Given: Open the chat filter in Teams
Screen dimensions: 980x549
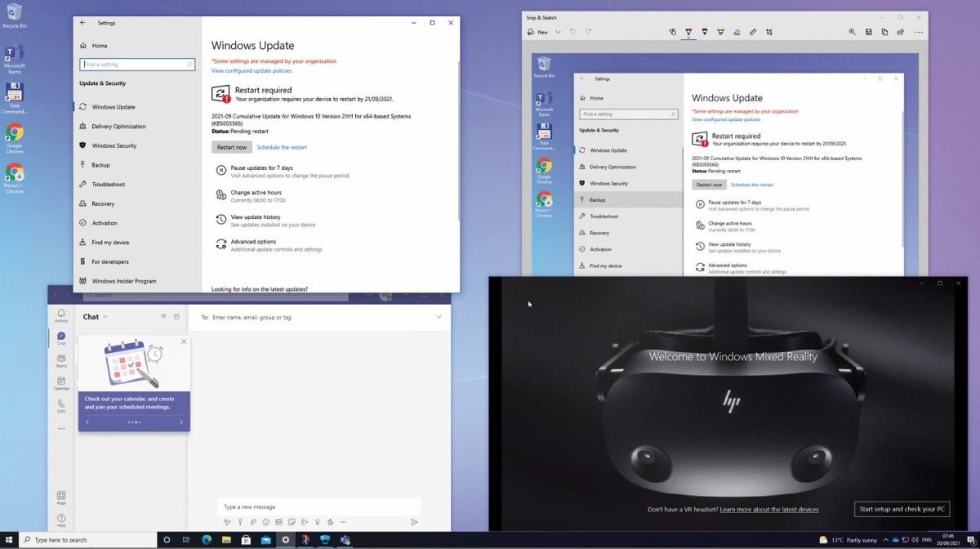Looking at the screenshot, I should [163, 317].
